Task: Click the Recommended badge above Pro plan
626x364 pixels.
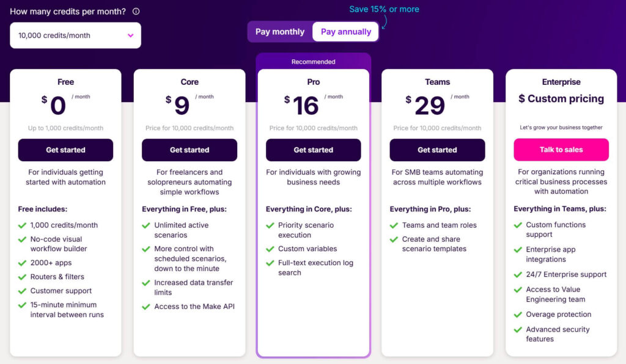Action: (313, 62)
